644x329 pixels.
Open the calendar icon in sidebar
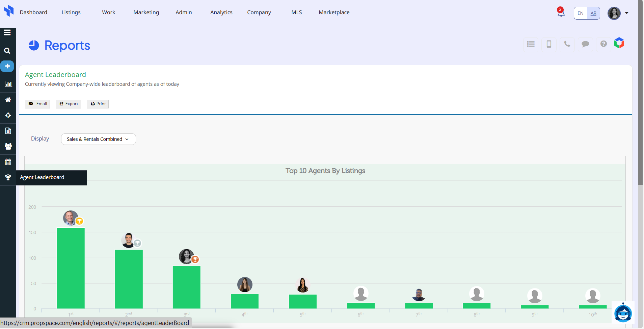(x=8, y=162)
